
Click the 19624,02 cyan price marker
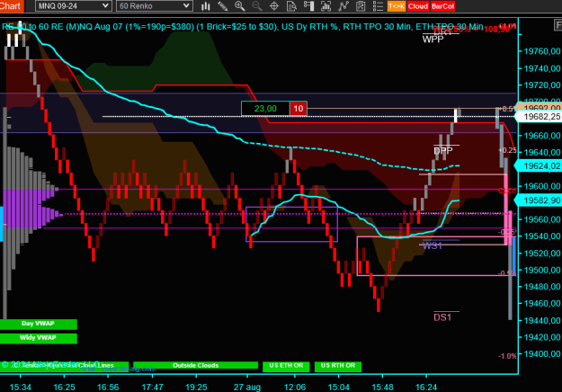(539, 166)
